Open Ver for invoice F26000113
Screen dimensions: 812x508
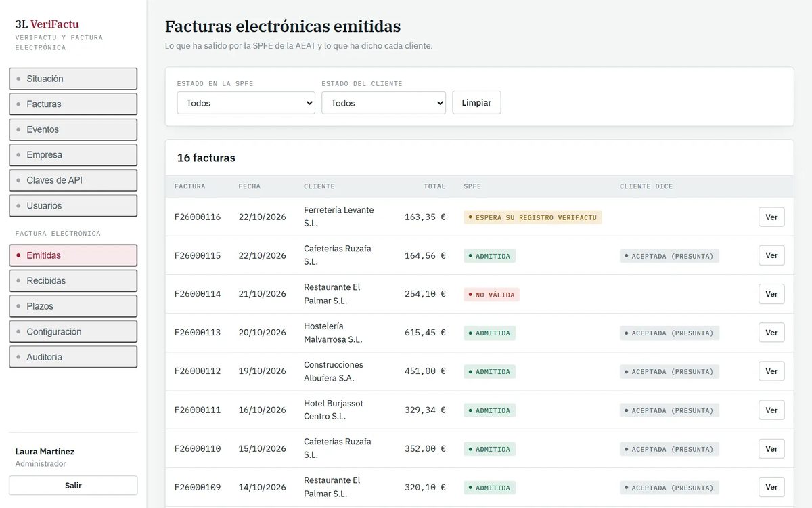click(771, 333)
